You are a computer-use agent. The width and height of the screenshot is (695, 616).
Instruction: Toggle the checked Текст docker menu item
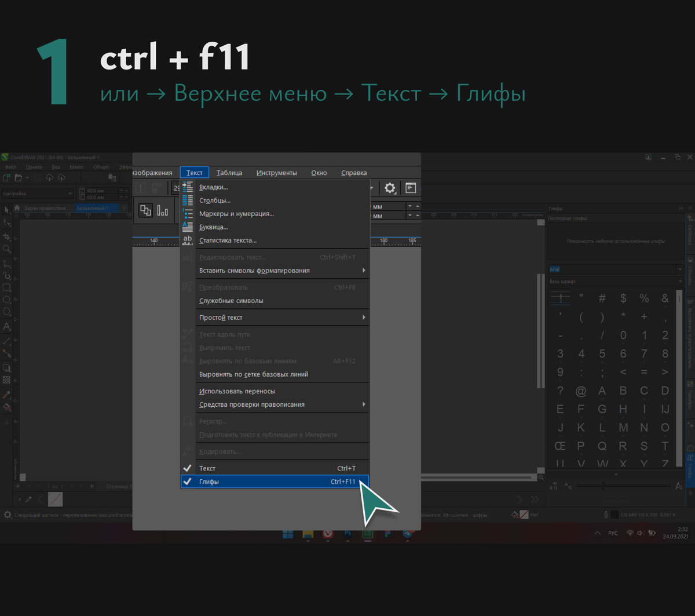[275, 468]
